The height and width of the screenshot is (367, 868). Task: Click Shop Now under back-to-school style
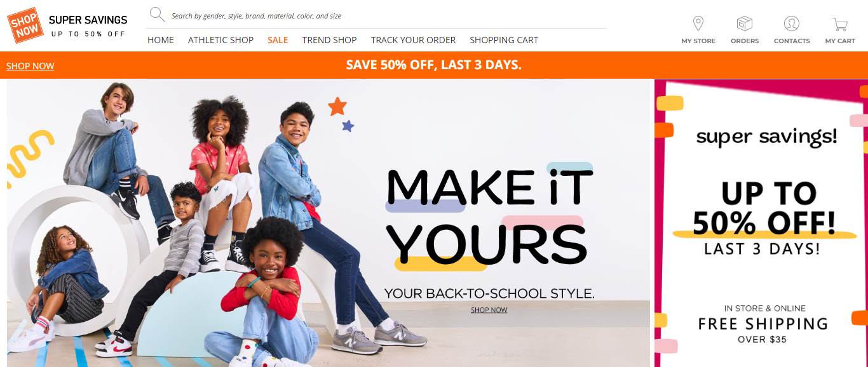(489, 310)
